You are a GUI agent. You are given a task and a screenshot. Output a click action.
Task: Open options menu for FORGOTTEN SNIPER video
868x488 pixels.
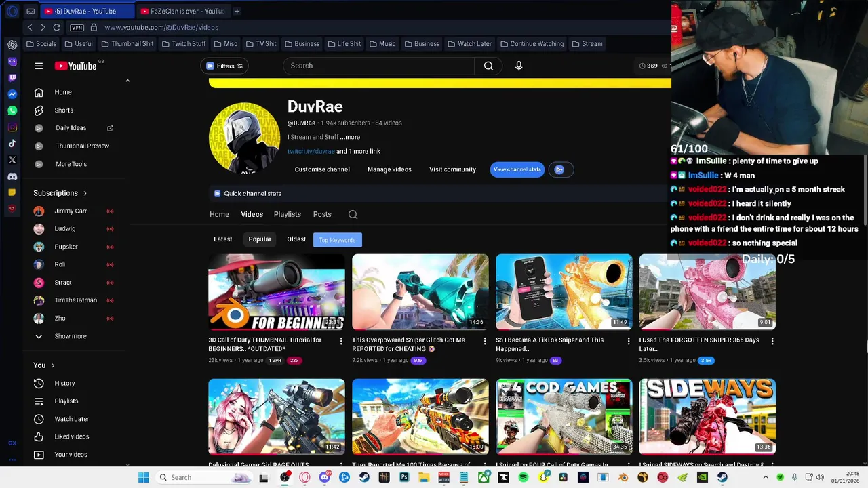[772, 341]
